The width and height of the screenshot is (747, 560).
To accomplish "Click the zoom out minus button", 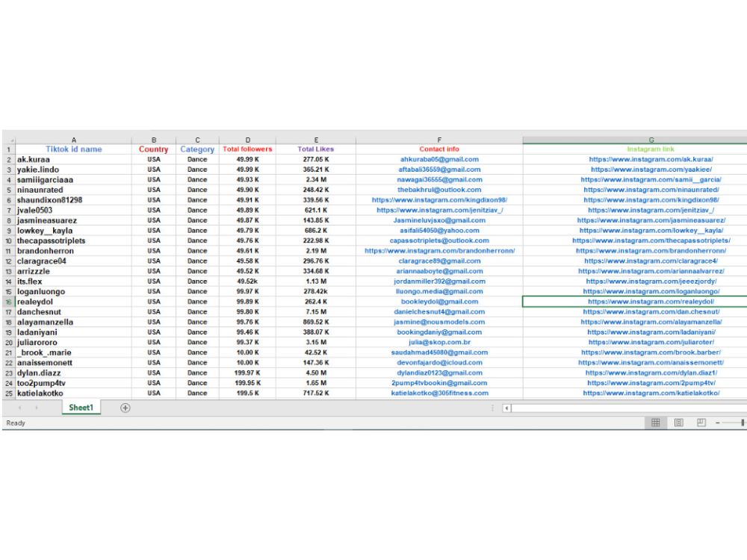I will click(717, 423).
